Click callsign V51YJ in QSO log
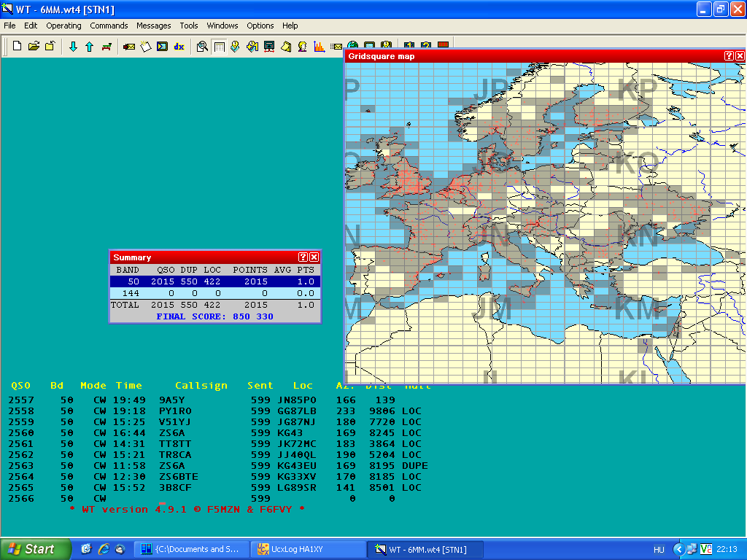 pos(175,422)
